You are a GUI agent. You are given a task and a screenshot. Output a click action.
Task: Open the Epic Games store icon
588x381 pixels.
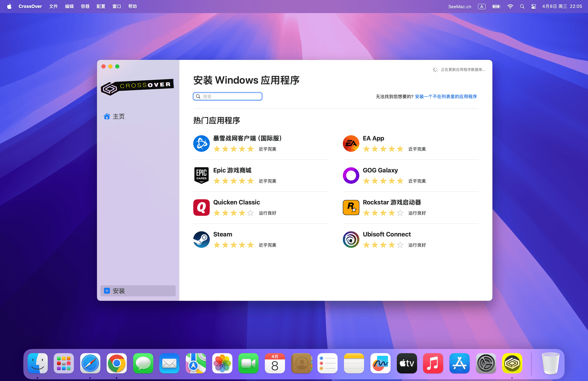[x=201, y=175]
